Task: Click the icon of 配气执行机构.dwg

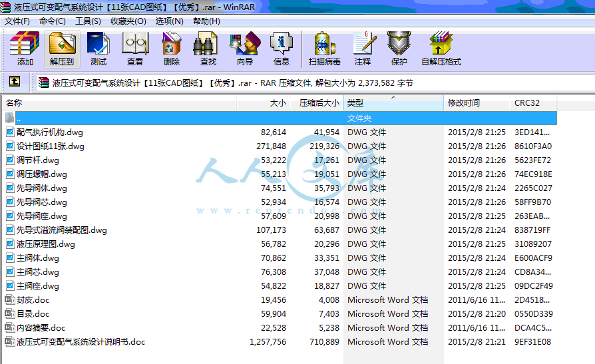Action: (x=10, y=132)
